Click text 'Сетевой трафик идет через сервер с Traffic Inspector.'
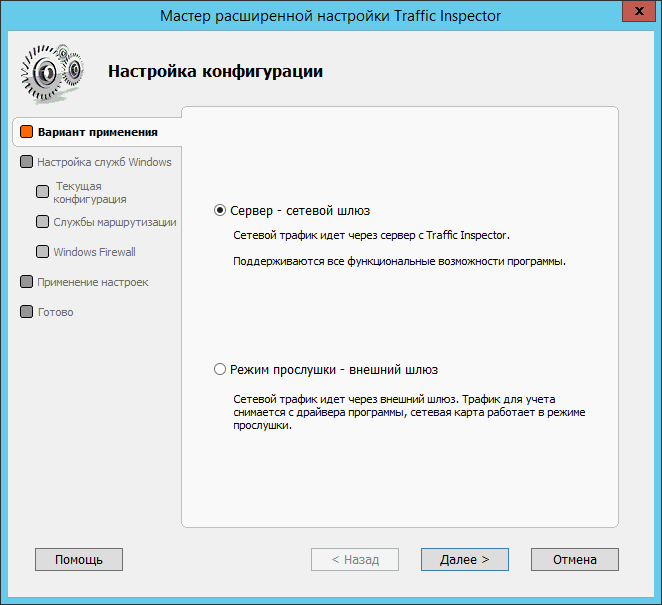 (x=372, y=235)
